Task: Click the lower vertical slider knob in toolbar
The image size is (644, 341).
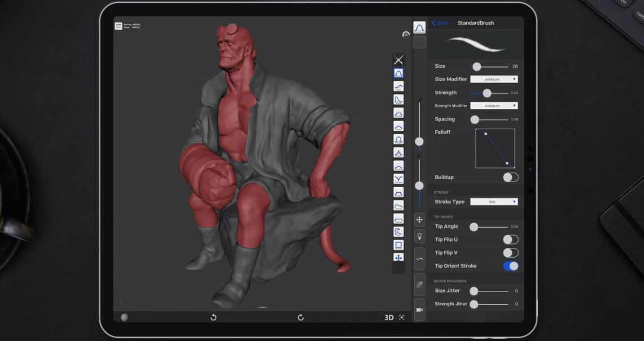Action: coord(419,186)
